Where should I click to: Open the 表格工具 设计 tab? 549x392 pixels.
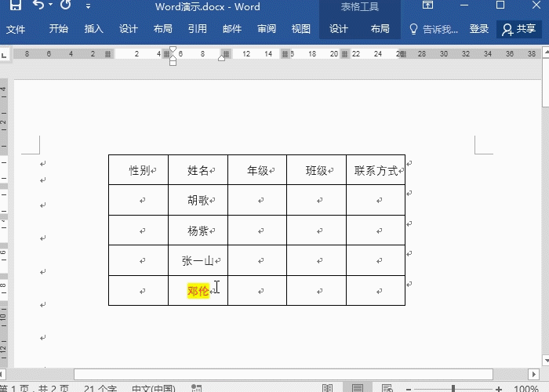tap(339, 29)
